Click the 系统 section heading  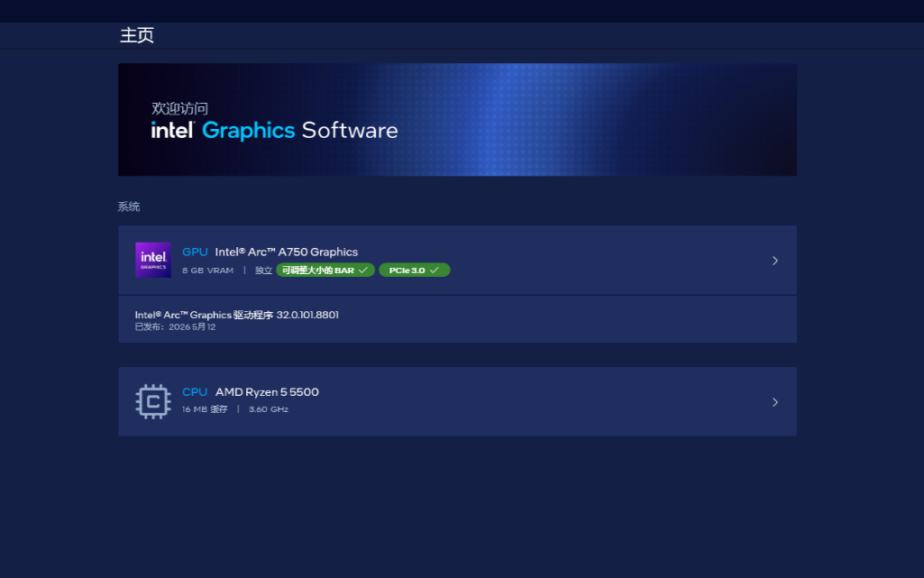129,206
